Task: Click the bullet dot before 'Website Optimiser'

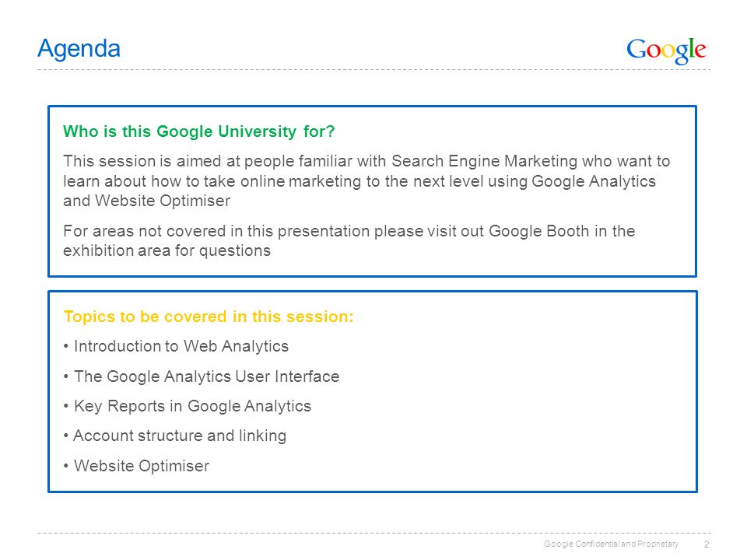Action: coord(66,466)
